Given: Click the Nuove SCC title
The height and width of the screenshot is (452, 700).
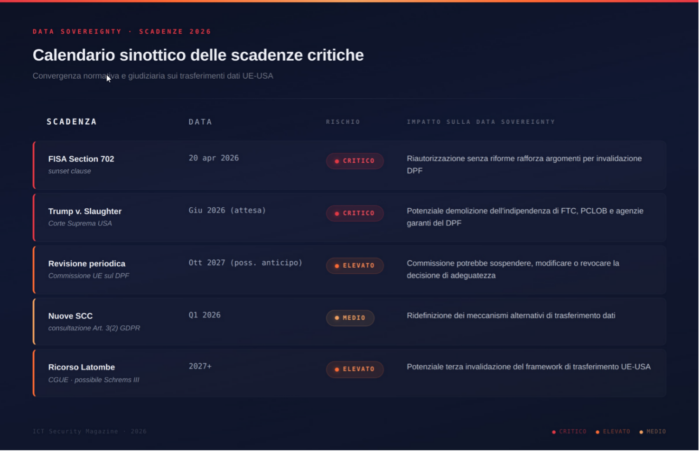Looking at the screenshot, I should coord(71,316).
